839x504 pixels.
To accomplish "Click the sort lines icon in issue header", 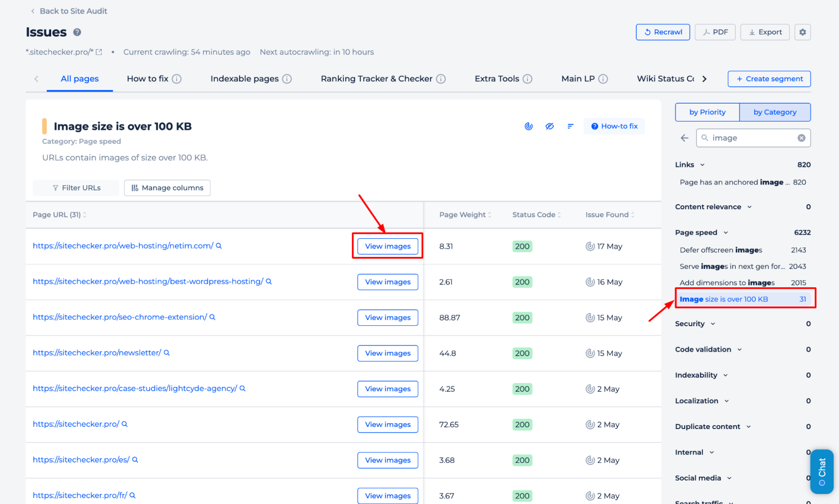I will point(570,126).
